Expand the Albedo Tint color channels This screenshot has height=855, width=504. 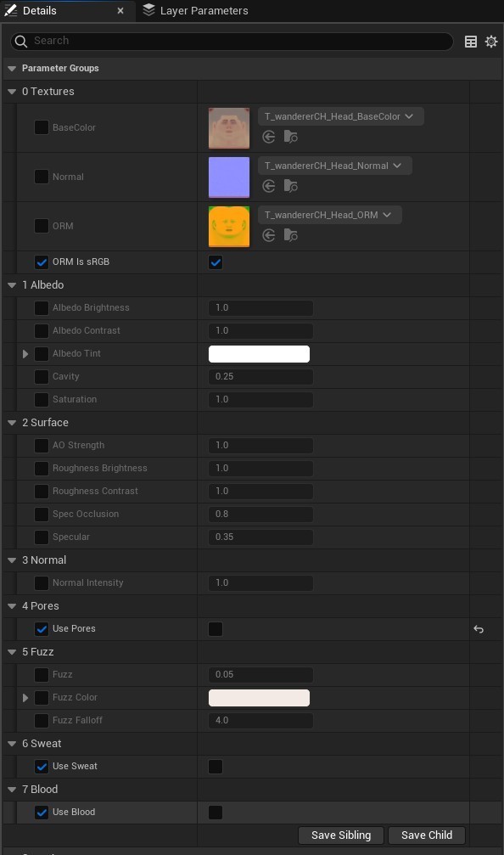click(x=25, y=354)
